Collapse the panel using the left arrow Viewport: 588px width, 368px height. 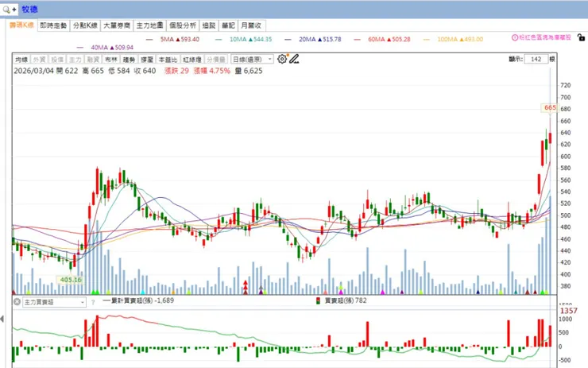[2, 319]
